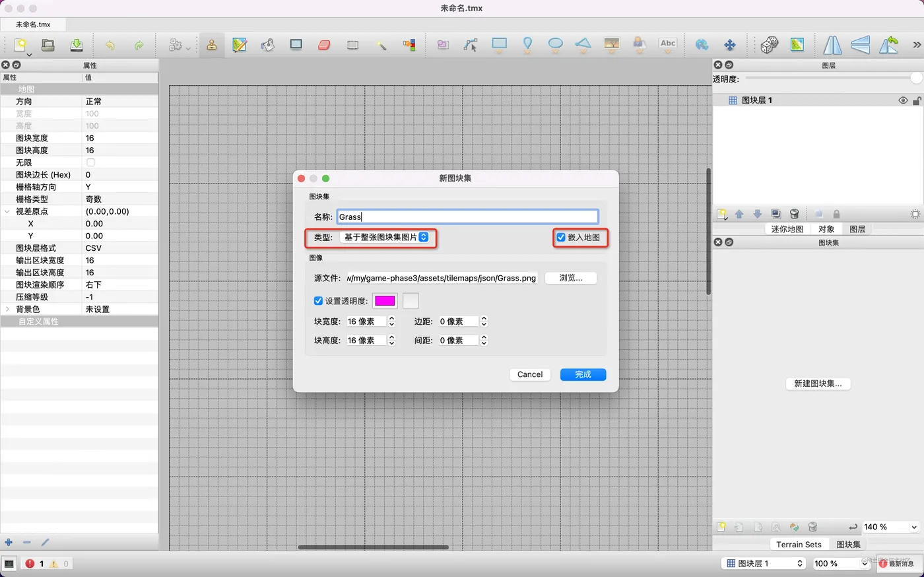Click the 间距 stepper arrows
This screenshot has width=924, height=577.
[x=484, y=341]
